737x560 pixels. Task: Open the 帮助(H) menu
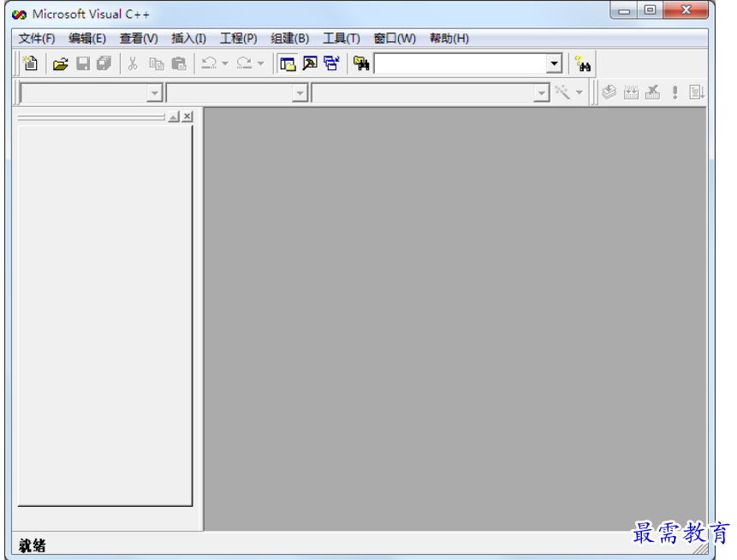click(449, 39)
